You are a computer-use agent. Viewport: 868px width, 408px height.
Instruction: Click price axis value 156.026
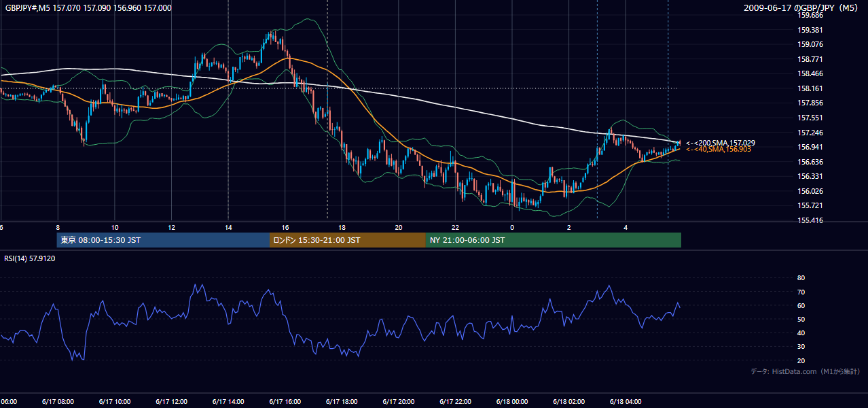pos(811,191)
